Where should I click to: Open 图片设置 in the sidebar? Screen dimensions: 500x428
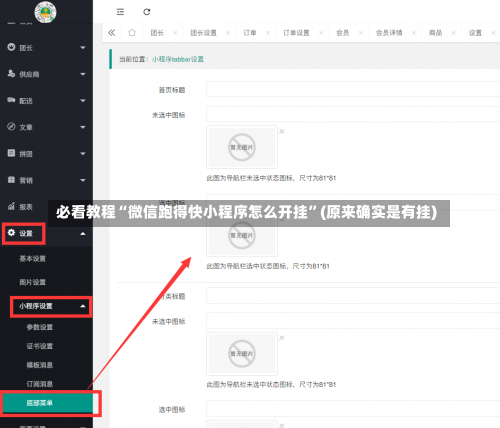(32, 282)
